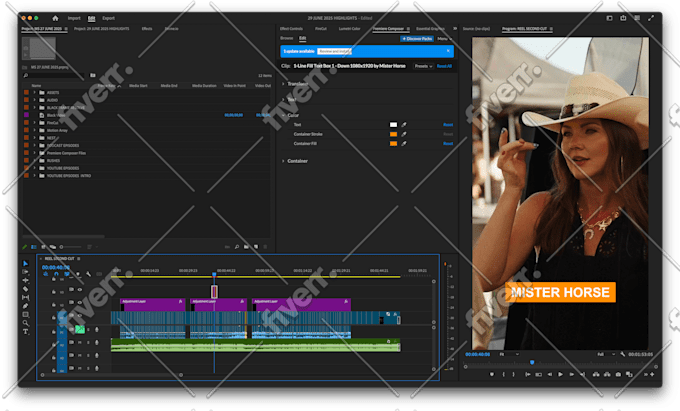The width and height of the screenshot is (680, 411).
Task: Switch to the Export workspace
Action: 108,18
